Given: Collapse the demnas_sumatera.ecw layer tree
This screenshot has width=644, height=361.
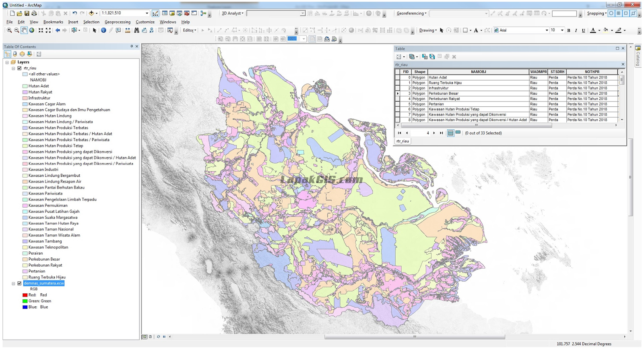Looking at the screenshot, I should point(13,283).
